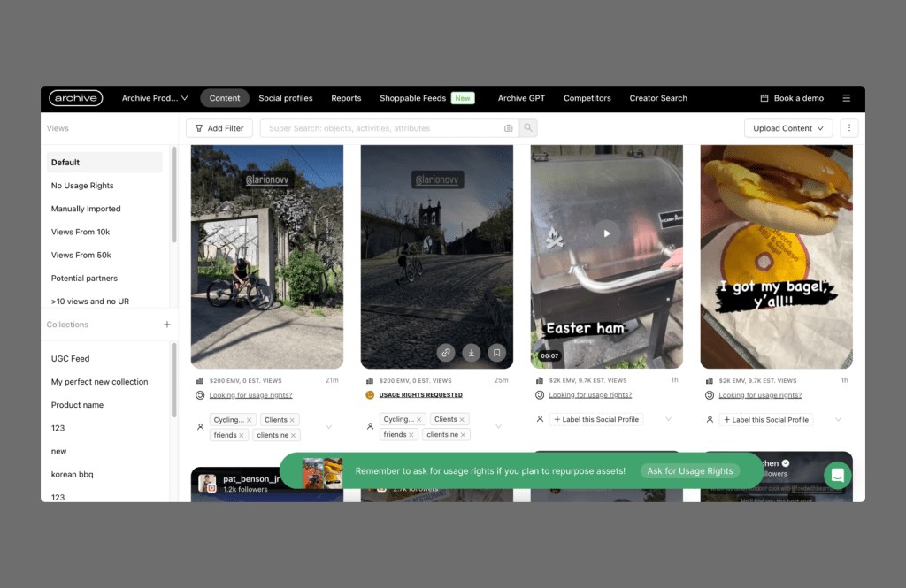Image resolution: width=906 pixels, height=588 pixels.
Task: Bookmark the church cycling video
Action: (x=497, y=353)
